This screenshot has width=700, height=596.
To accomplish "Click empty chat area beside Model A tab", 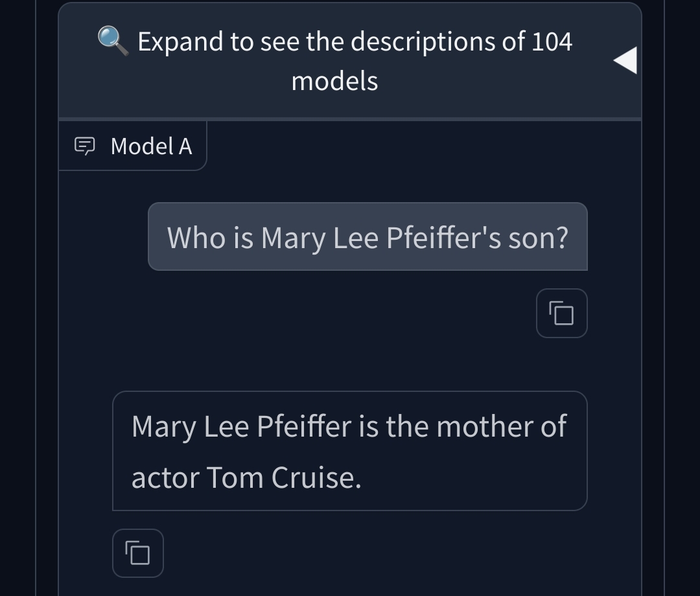I will click(x=424, y=147).
